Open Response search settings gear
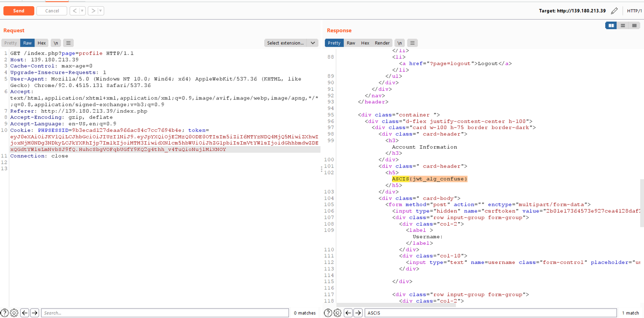Screen dimensions: 644x318 (338, 313)
